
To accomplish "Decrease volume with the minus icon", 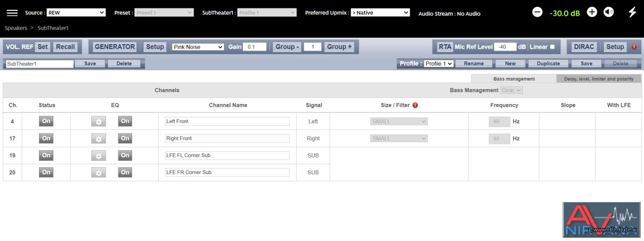I will tap(537, 12).
